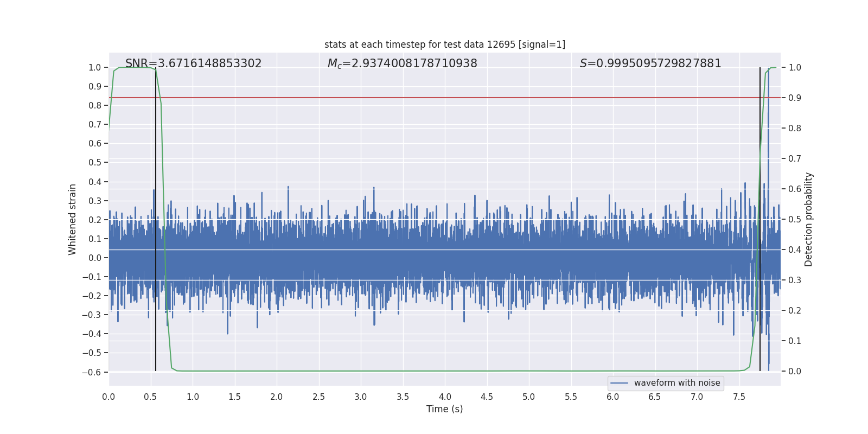Click the −0.6 tick on the whitened strain axis

click(92, 372)
